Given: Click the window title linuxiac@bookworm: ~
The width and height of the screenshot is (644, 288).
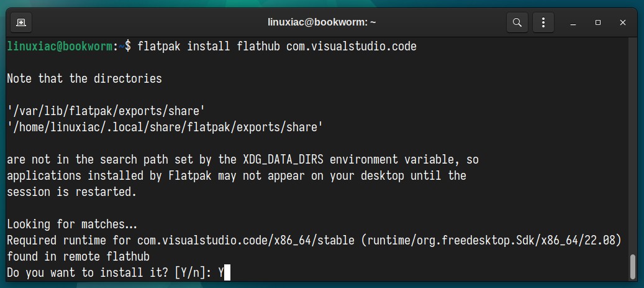Looking at the screenshot, I should (322, 22).
